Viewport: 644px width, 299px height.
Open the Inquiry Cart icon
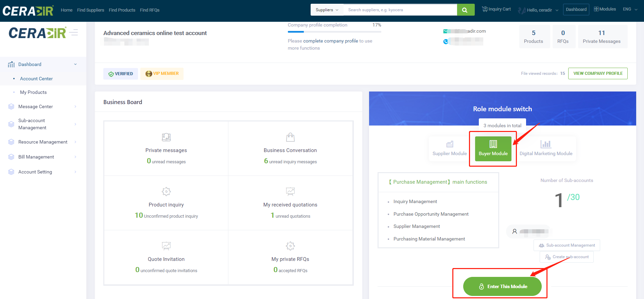click(x=485, y=9)
